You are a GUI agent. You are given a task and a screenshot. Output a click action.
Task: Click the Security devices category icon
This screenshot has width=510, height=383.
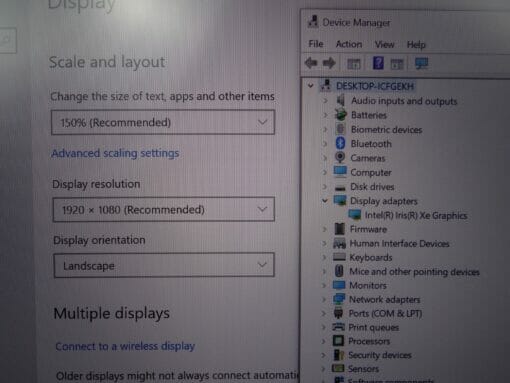338,355
